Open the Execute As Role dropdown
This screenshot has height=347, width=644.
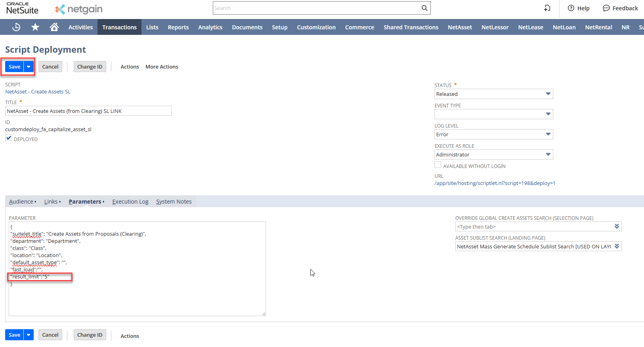click(x=548, y=154)
